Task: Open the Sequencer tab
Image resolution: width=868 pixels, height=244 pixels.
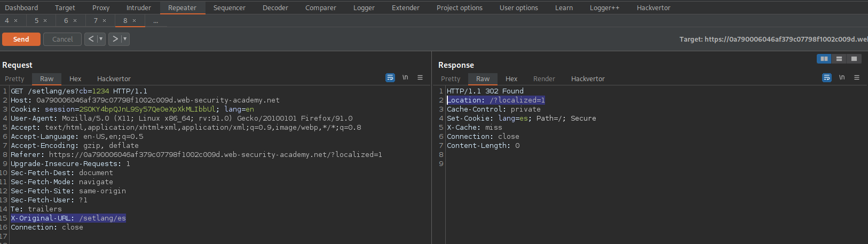Action: 230,7
